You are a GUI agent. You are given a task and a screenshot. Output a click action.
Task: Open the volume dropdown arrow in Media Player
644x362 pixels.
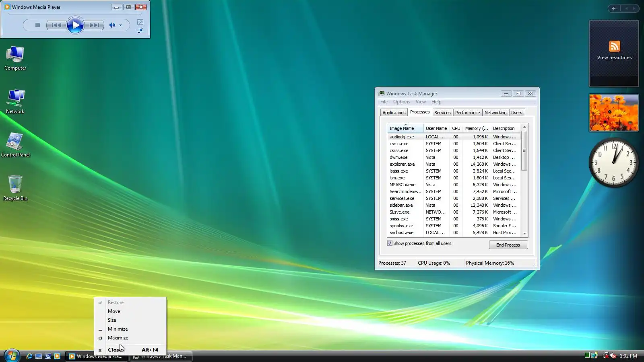[x=120, y=25]
